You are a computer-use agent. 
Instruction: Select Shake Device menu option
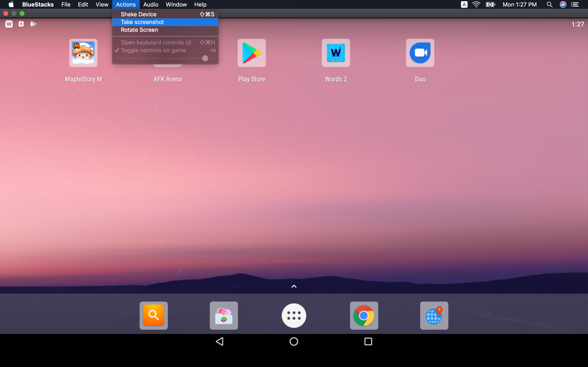[x=138, y=14]
